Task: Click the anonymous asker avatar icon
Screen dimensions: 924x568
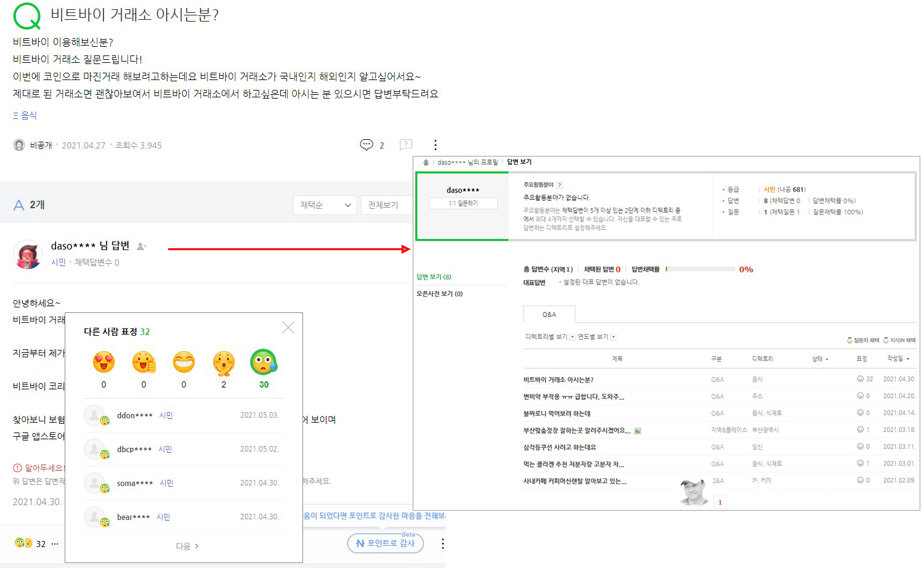Action: pos(19,145)
